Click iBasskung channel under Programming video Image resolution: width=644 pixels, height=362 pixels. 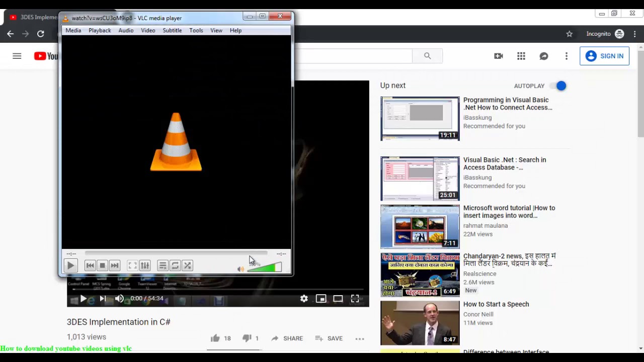pyautogui.click(x=477, y=118)
